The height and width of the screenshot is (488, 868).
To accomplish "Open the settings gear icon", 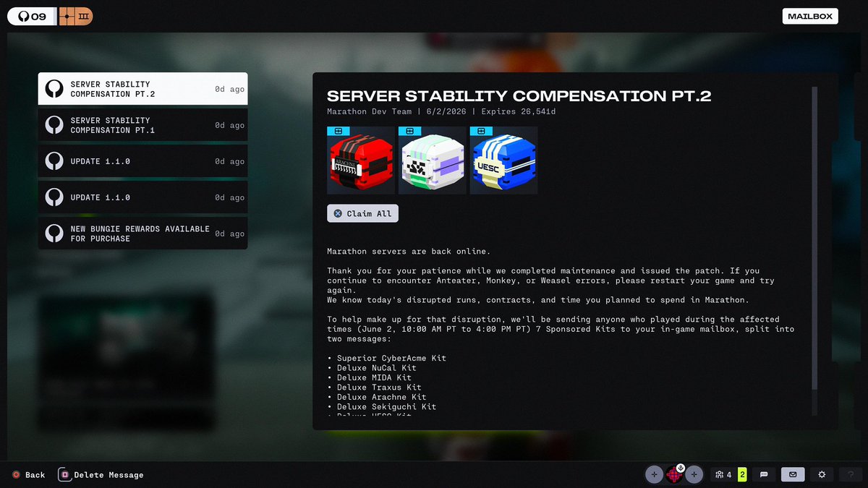I will (822, 475).
